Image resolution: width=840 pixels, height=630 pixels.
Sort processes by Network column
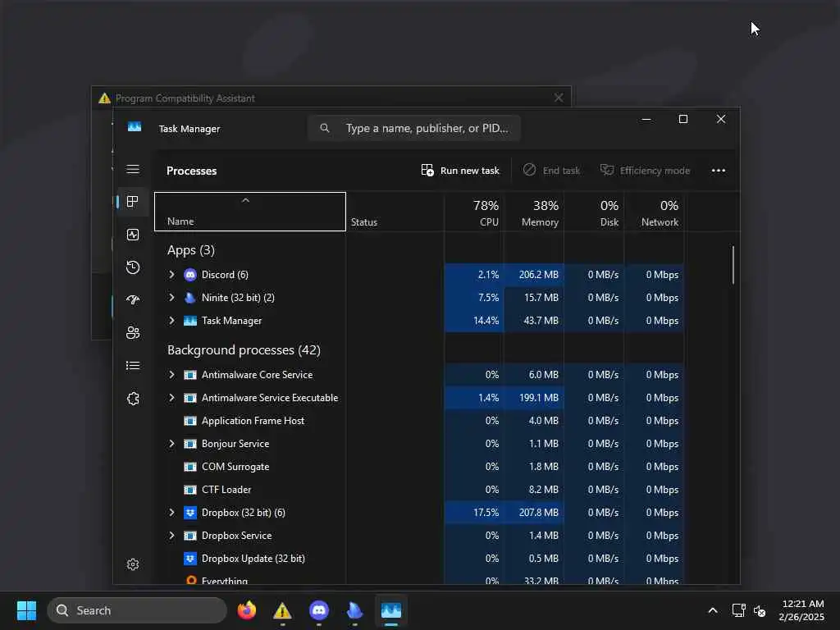(654, 212)
